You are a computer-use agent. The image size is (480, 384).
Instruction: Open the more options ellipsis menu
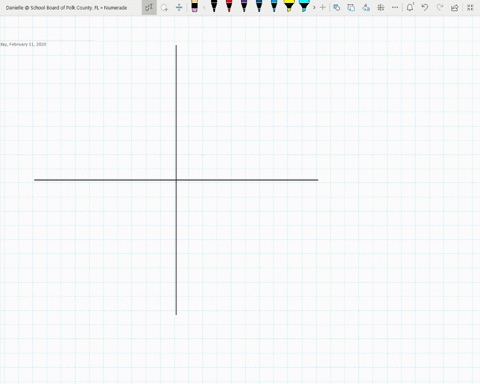pos(395,7)
